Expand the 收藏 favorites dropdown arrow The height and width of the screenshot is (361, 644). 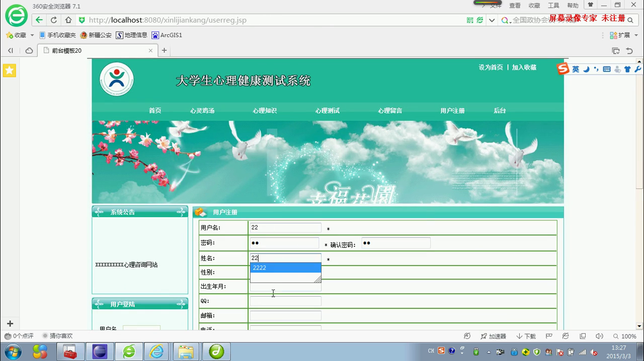[x=32, y=35]
